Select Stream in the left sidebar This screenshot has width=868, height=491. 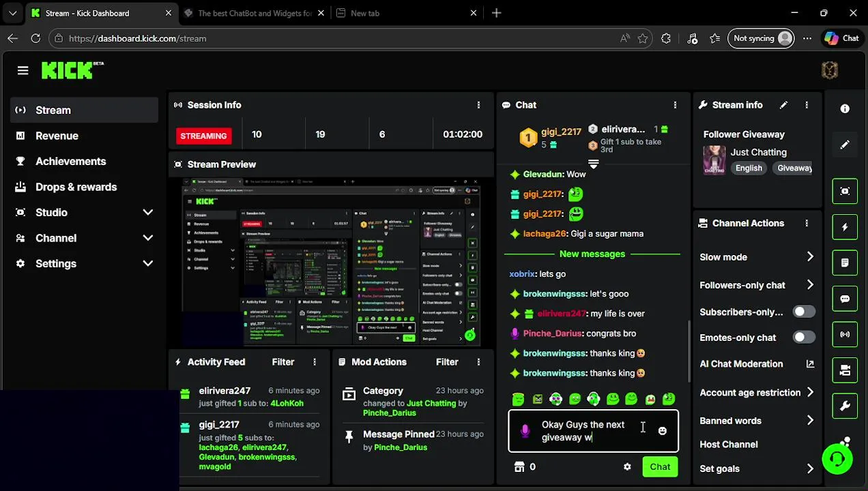pyautogui.click(x=85, y=110)
